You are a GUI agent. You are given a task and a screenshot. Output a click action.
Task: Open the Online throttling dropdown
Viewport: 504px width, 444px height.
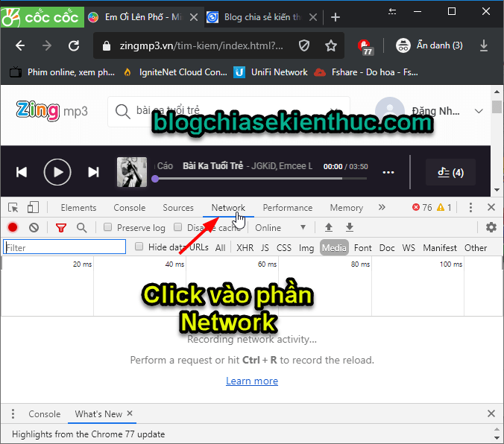coord(280,228)
